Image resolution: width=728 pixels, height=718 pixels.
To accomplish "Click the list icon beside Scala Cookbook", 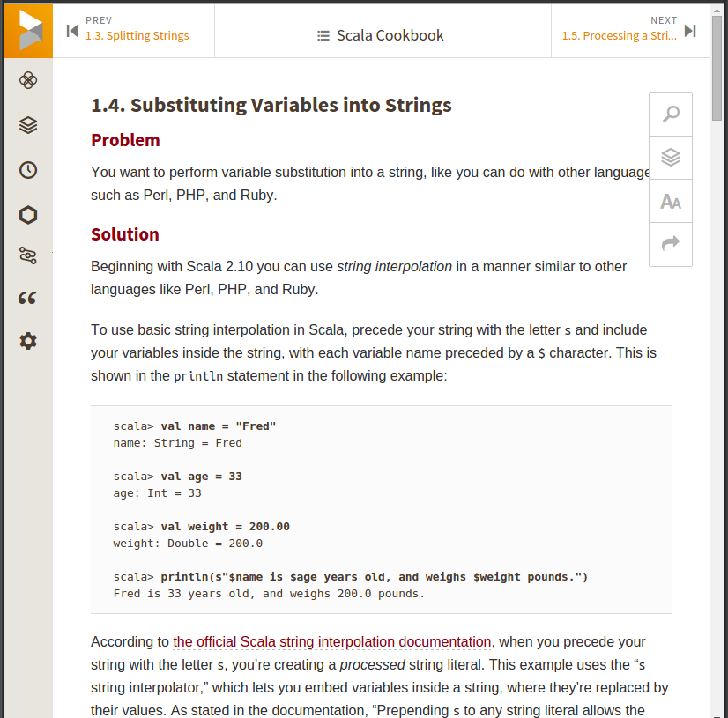I will (321, 34).
